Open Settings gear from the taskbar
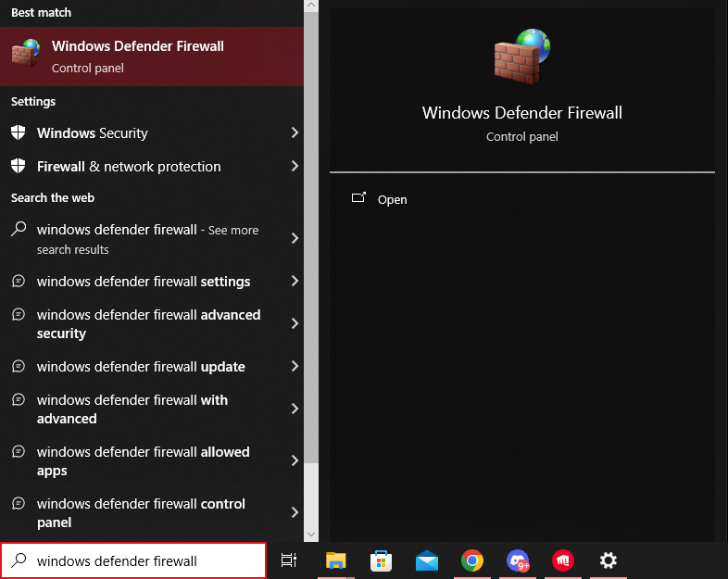 coord(609,560)
